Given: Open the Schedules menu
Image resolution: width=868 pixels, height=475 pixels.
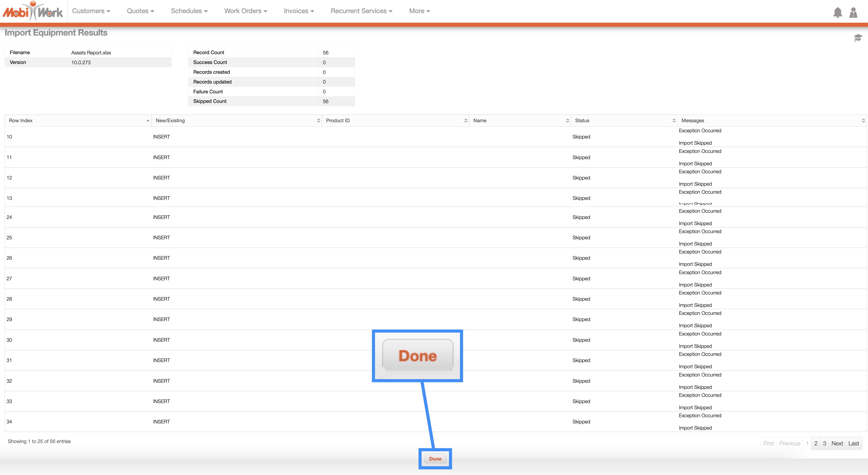Looking at the screenshot, I should click(189, 11).
